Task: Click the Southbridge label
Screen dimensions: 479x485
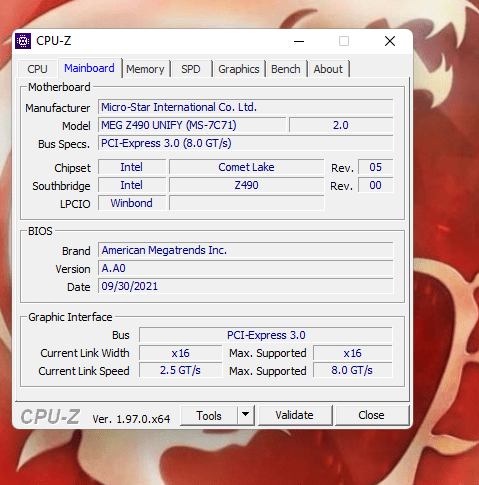Action: click(x=61, y=186)
